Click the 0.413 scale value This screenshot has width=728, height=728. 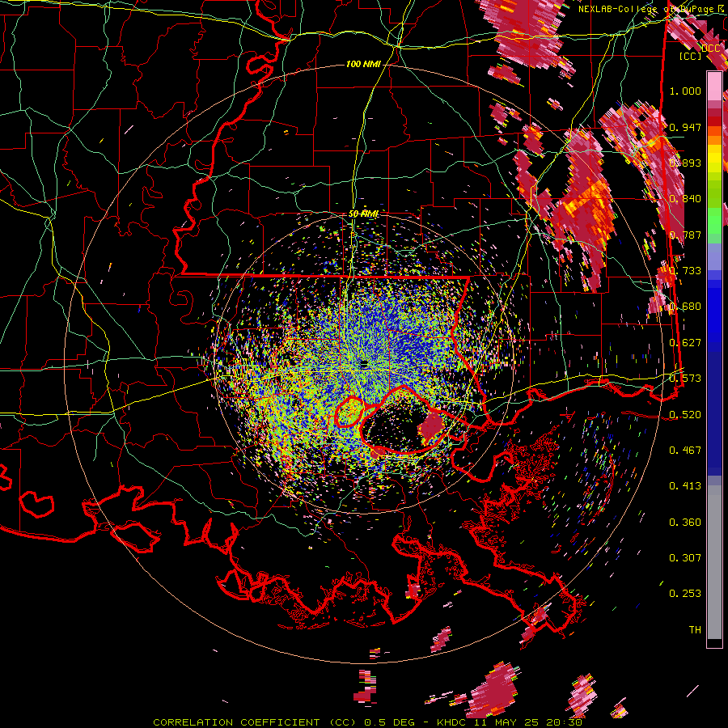tap(685, 486)
